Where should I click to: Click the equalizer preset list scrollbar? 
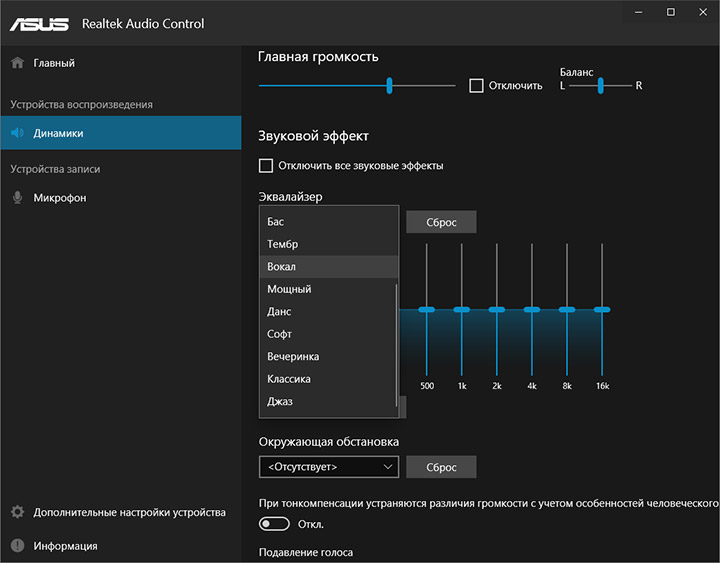(397, 340)
